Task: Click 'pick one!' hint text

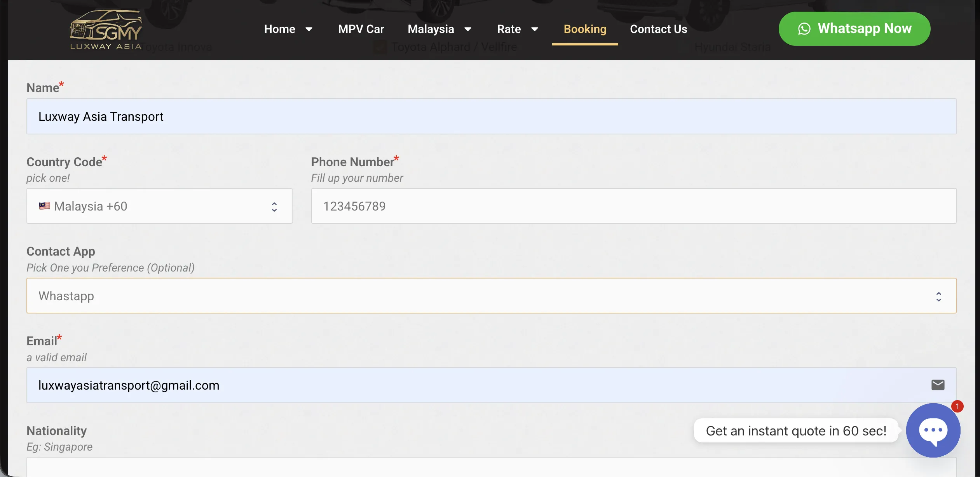Action: pos(48,178)
